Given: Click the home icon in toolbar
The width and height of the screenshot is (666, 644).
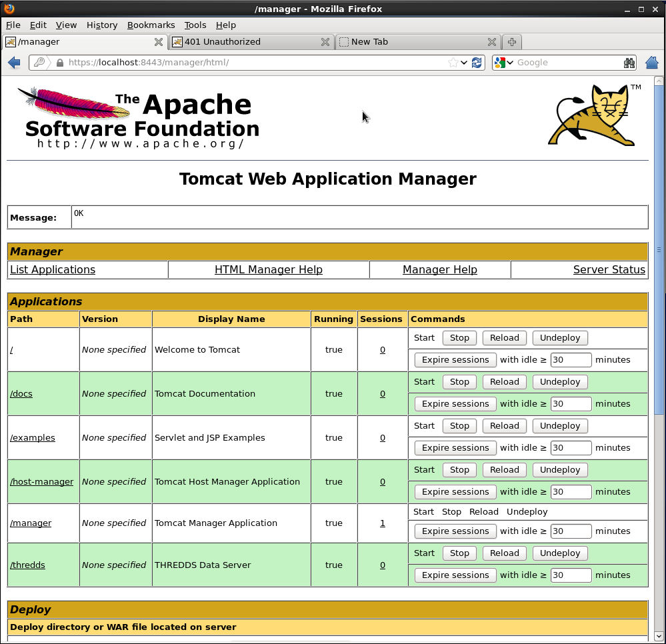Looking at the screenshot, I should [x=652, y=63].
